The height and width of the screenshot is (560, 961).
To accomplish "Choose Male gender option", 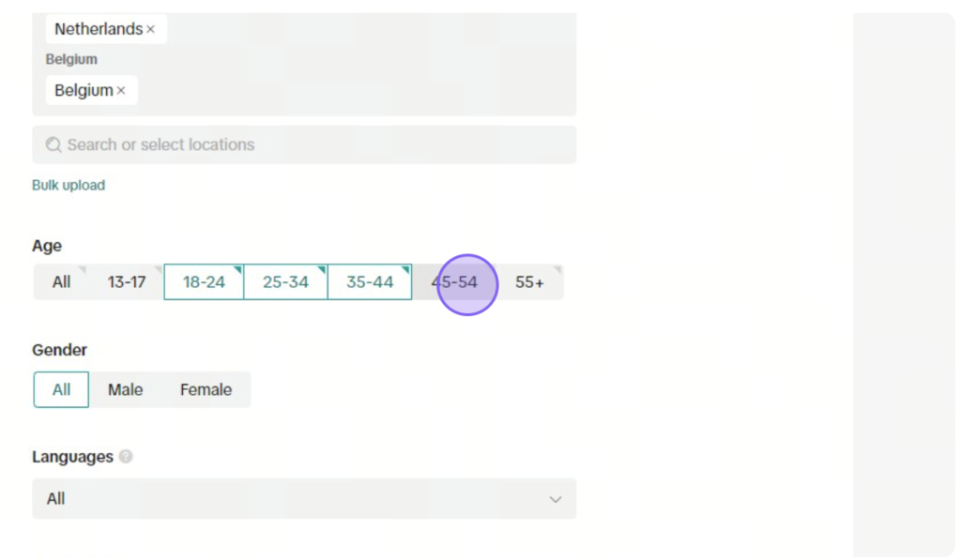I will [x=125, y=389].
